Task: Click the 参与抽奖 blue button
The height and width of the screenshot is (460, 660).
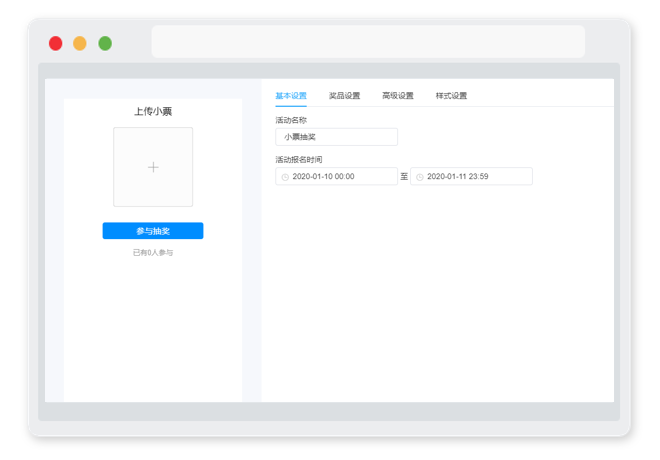Action: (x=153, y=231)
